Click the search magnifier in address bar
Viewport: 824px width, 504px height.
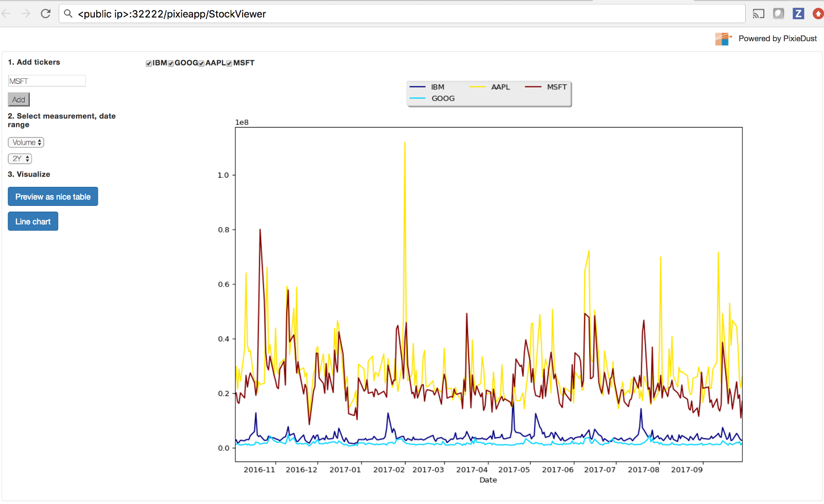pyautogui.click(x=68, y=14)
